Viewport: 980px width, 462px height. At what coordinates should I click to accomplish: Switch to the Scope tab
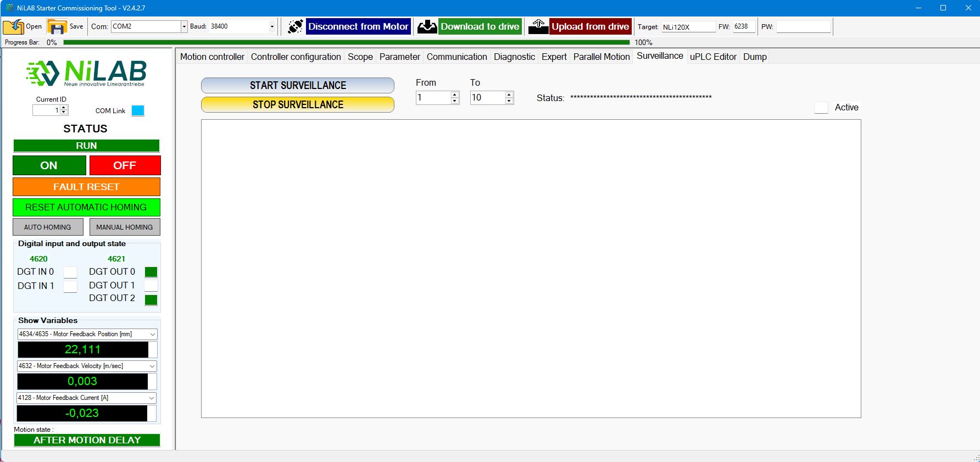click(360, 57)
